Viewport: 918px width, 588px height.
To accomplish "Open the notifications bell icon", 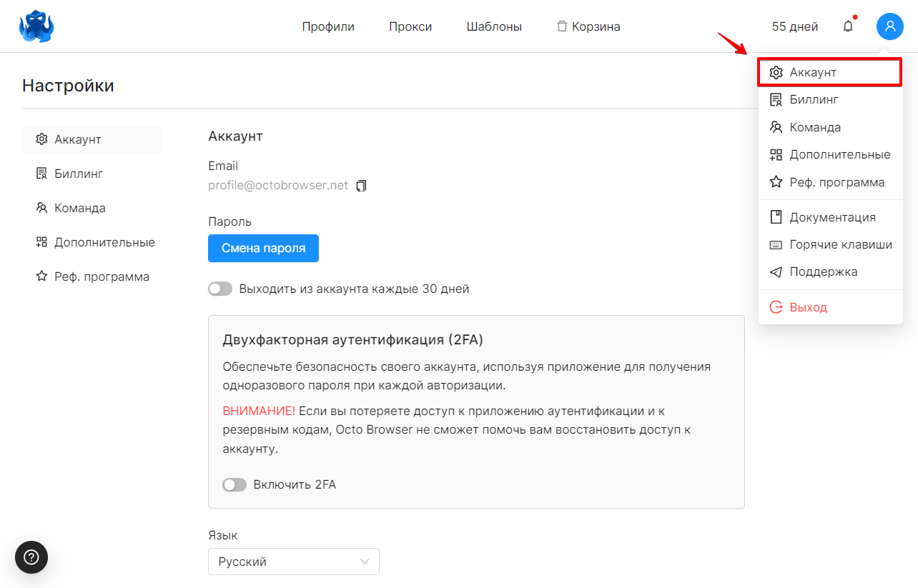I will [848, 26].
